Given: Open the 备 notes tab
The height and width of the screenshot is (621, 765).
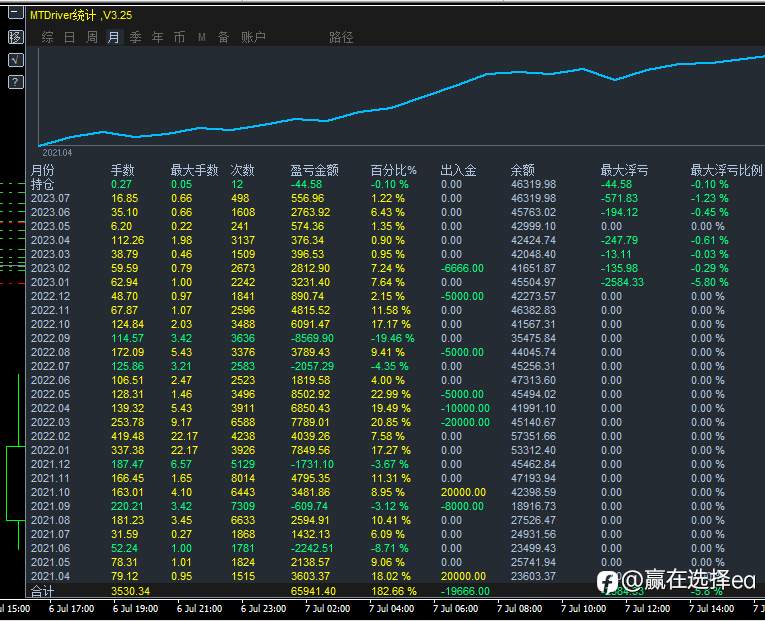Looking at the screenshot, I should click(223, 37).
